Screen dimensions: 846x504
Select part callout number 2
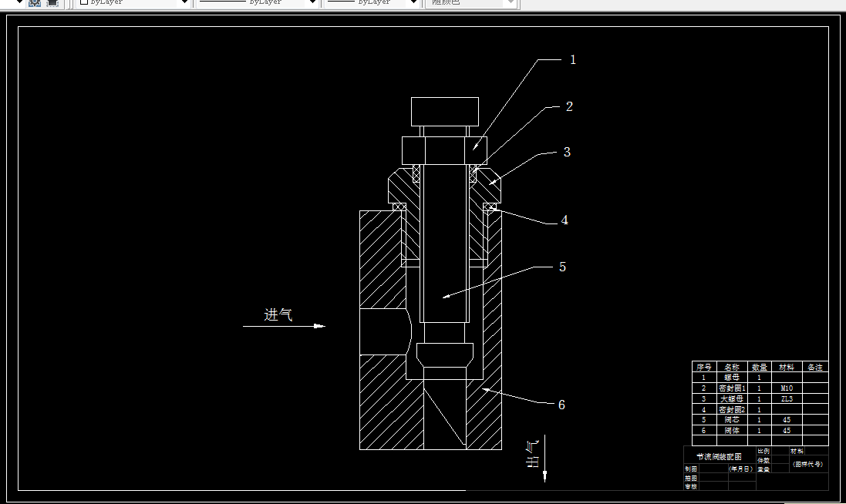tap(569, 106)
